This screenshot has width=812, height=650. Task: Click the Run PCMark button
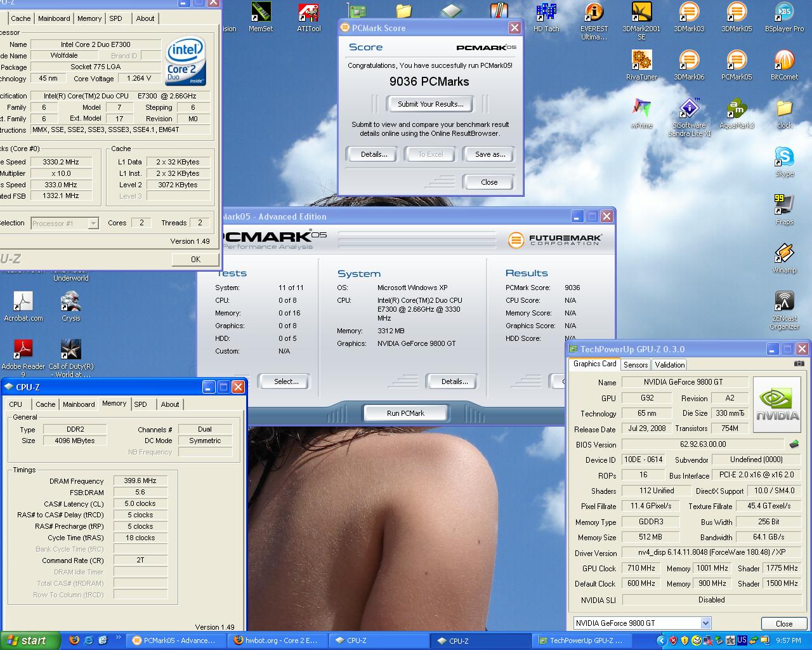405,413
